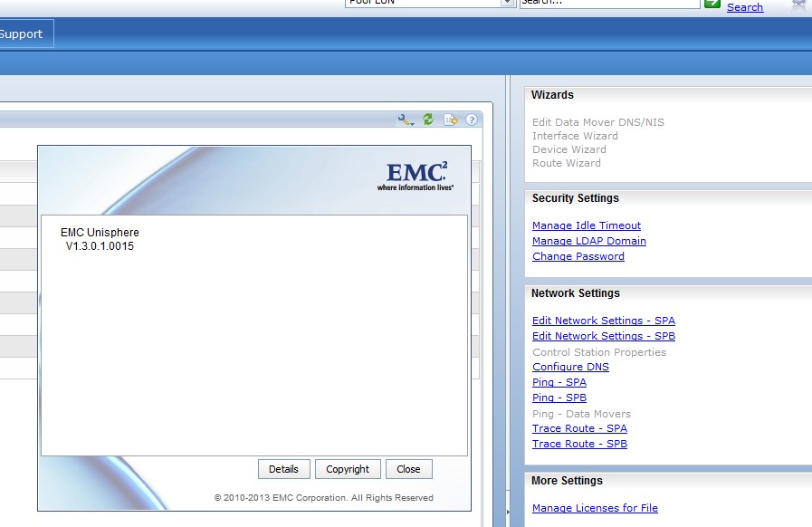812x527 pixels.
Task: Click the Security Settings heading
Action: click(x=575, y=198)
